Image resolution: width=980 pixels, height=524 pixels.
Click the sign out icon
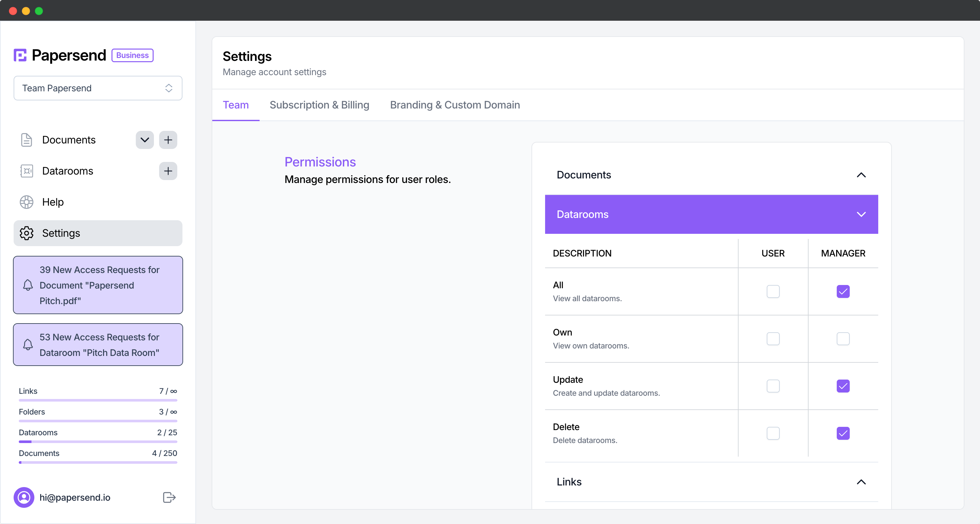(x=169, y=497)
